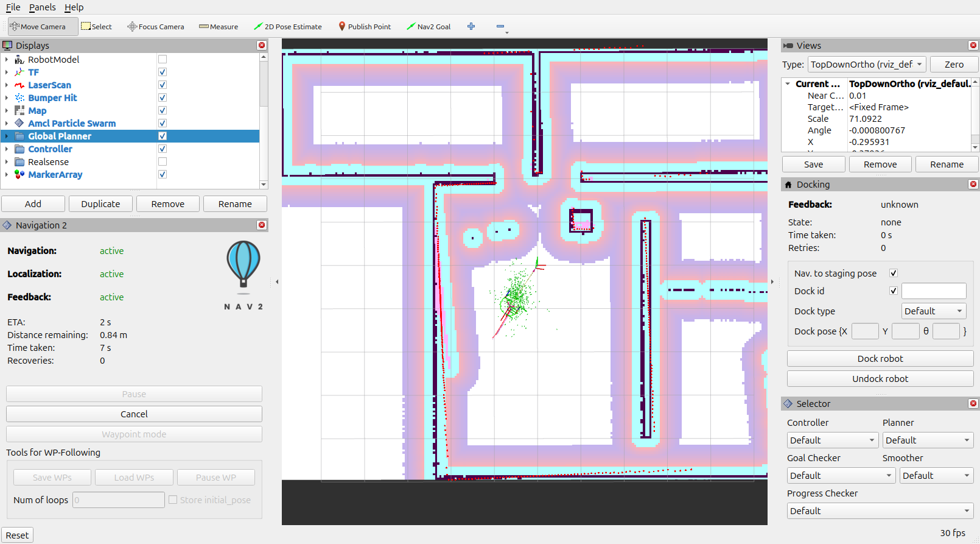The image size is (980, 544).
Task: Pick the 2D Pose Estimate tool
Action: pos(287,27)
